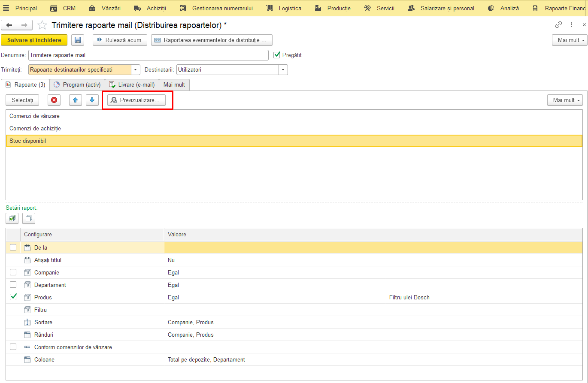Click the Previzualizare button
This screenshot has height=383, width=588.
pyautogui.click(x=136, y=100)
